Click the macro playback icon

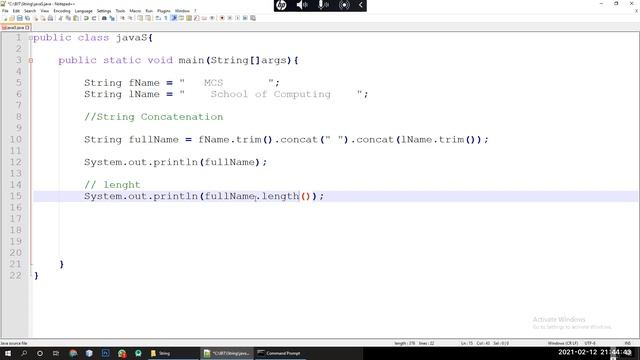point(238,18)
